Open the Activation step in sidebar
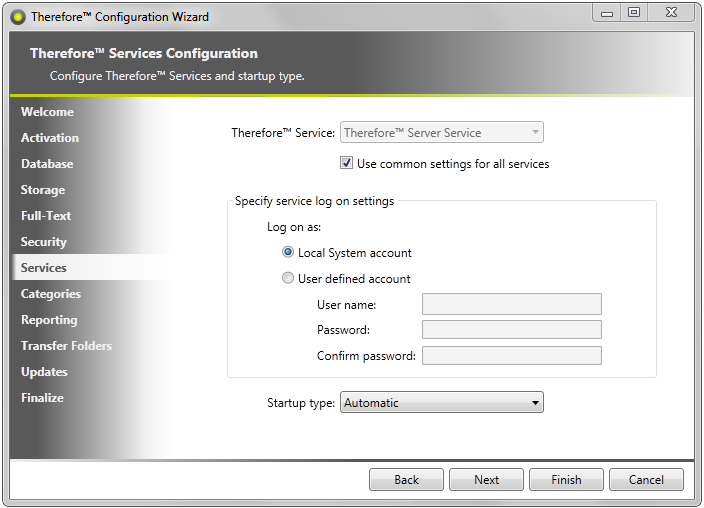 (50, 138)
